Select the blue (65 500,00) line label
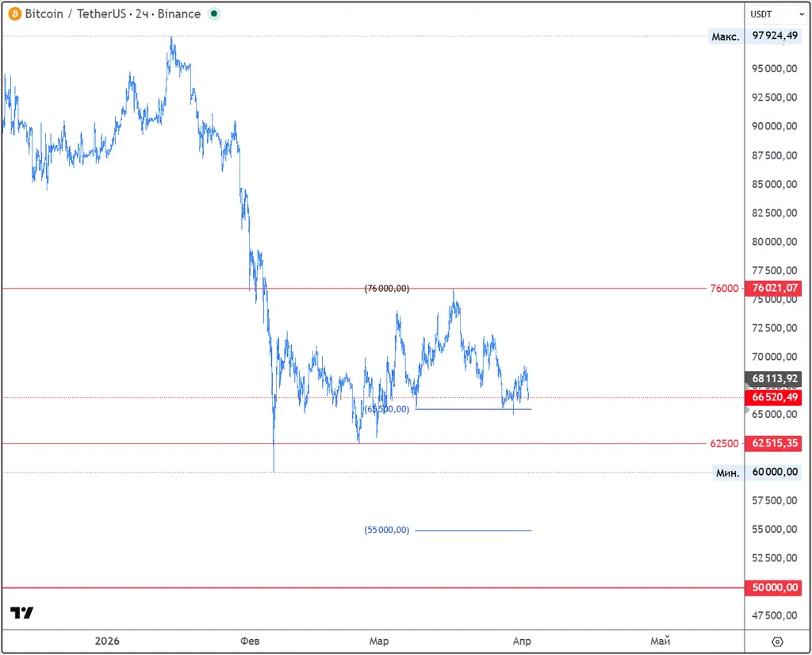The width and height of the screenshot is (812, 655). pos(387,409)
